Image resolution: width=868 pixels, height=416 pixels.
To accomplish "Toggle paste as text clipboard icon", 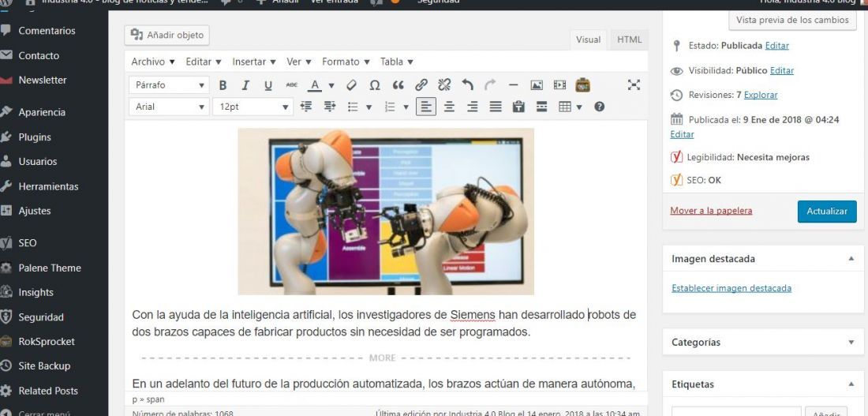I will [x=518, y=107].
